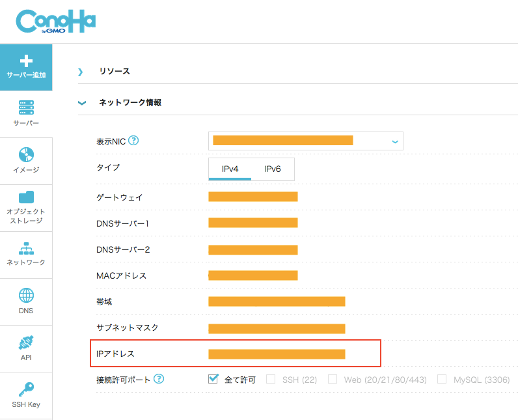Click help icon next to 接続許可ポート
518x420 pixels.
pos(159,379)
